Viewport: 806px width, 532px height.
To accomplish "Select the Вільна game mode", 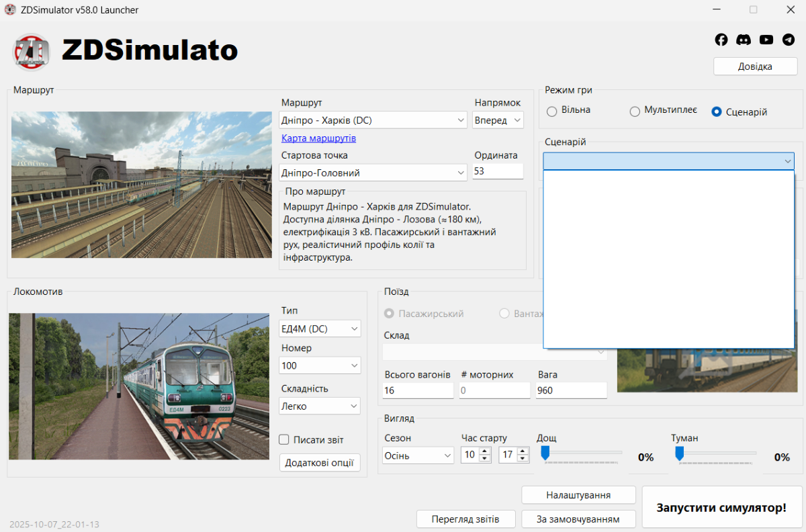I will (552, 112).
